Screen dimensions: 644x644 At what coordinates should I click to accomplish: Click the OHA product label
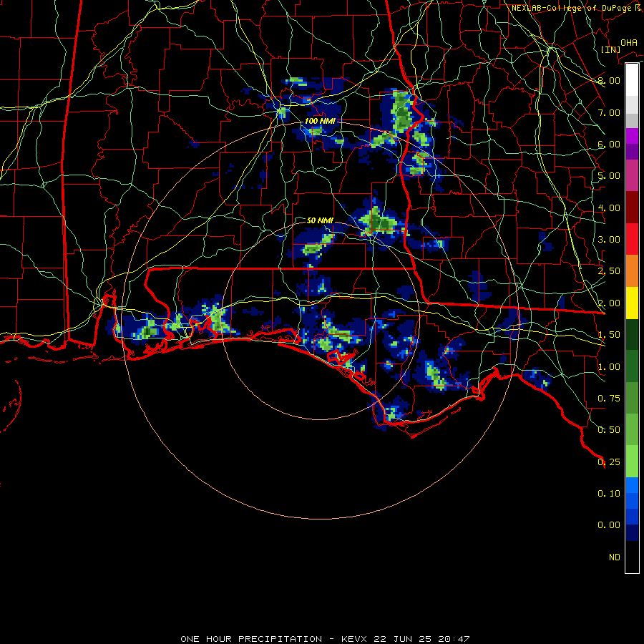[x=629, y=42]
